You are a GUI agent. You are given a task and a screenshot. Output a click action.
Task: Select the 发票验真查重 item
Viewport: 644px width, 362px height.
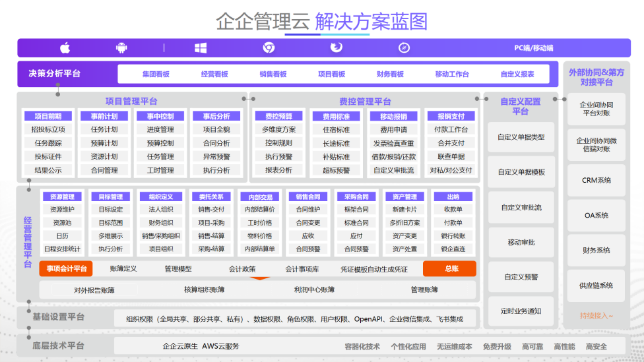tap(393, 144)
